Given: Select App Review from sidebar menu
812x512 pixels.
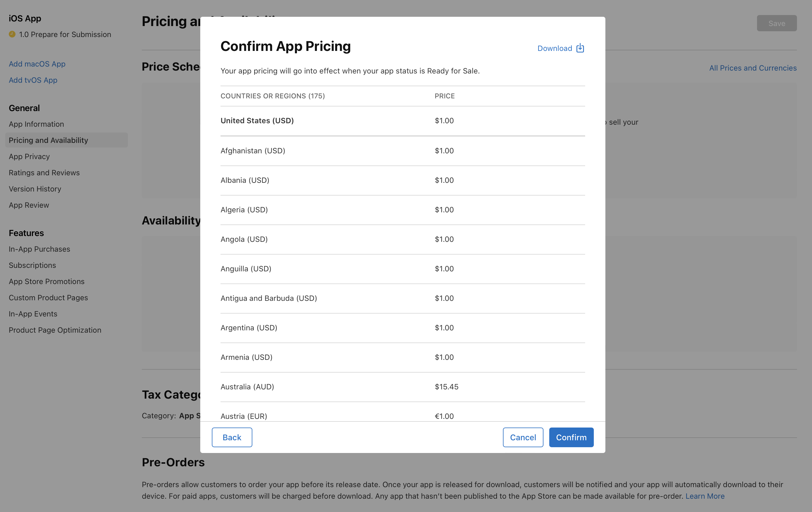Looking at the screenshot, I should click(x=28, y=205).
